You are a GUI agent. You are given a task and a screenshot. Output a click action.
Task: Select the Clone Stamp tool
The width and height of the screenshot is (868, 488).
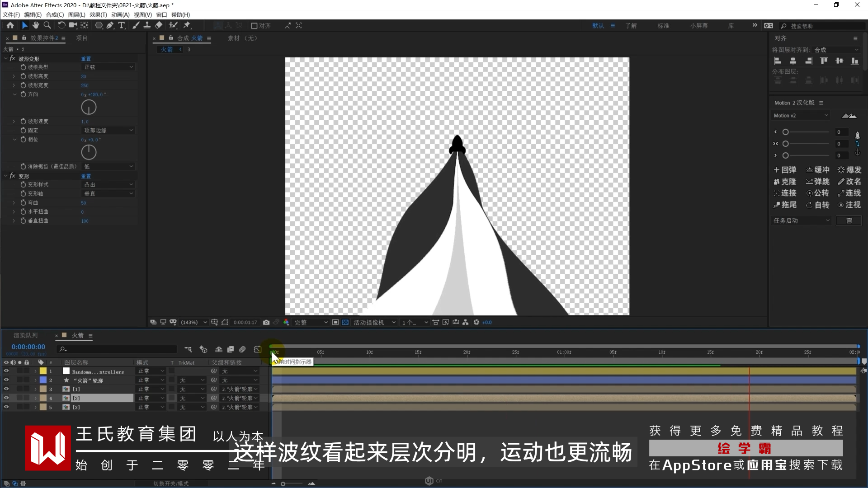[147, 25]
